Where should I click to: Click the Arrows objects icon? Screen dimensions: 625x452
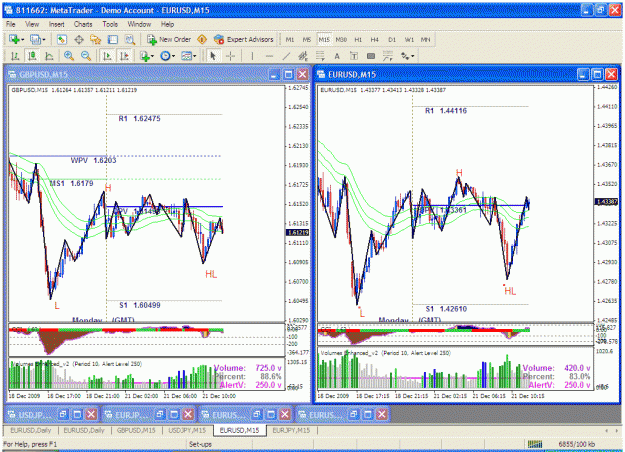pos(405,56)
